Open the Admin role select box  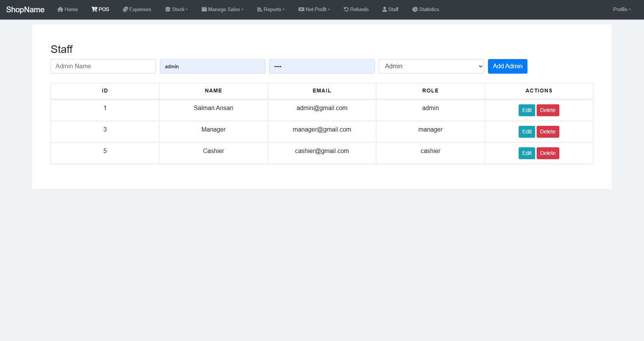[x=431, y=66]
